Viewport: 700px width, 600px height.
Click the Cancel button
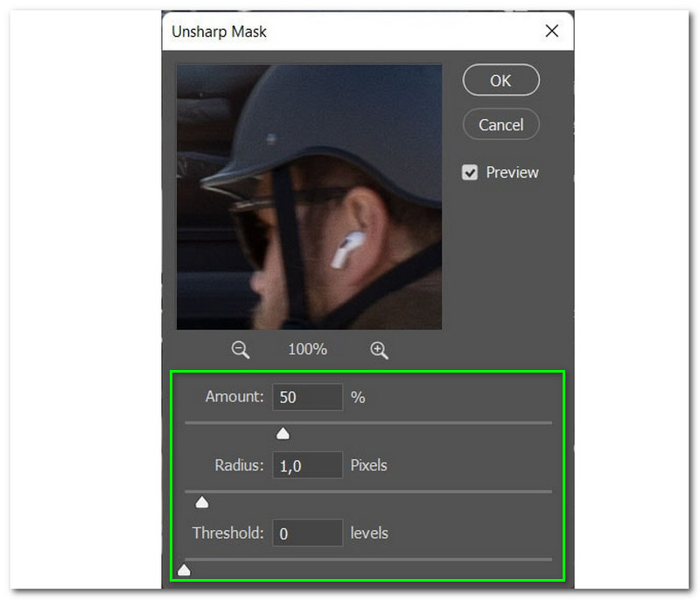point(500,125)
